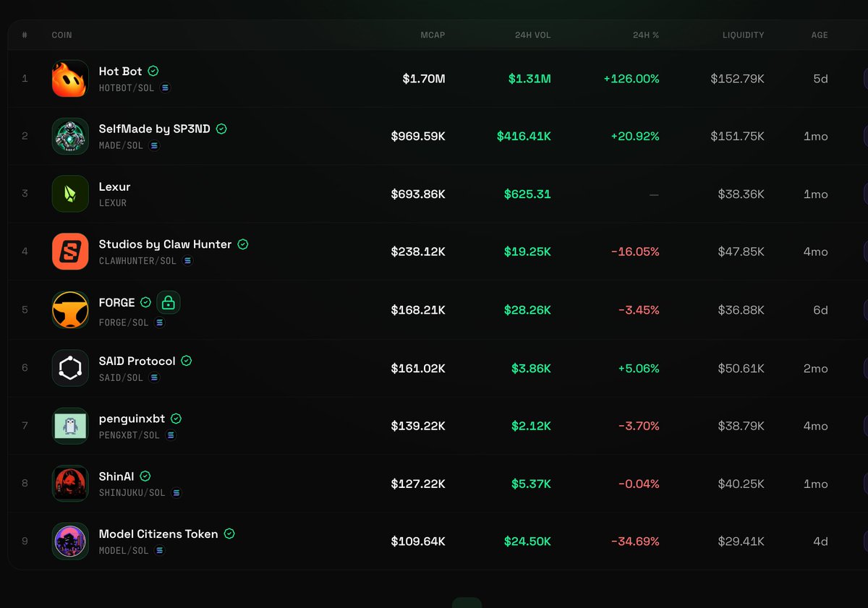Open the penguinxbt penguin avatar
The height and width of the screenshot is (608, 868).
tap(70, 426)
